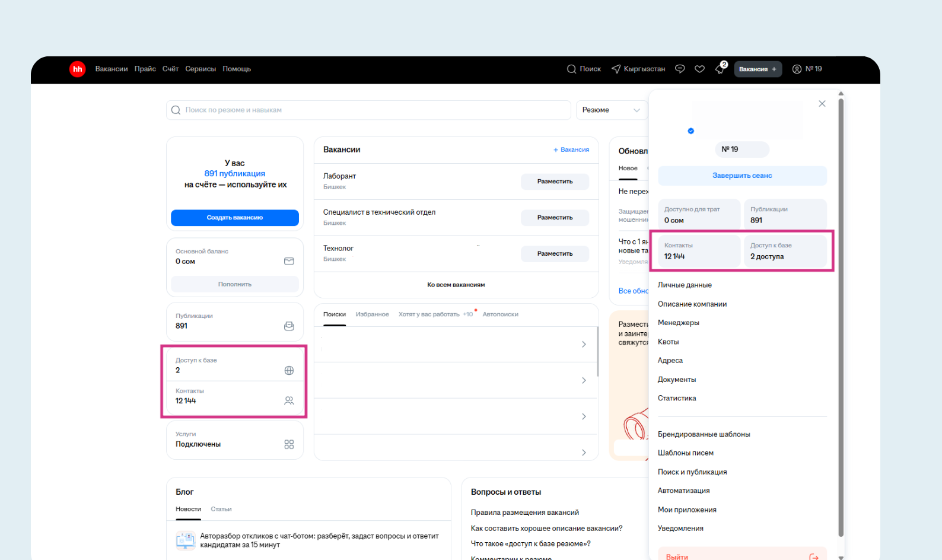The width and height of the screenshot is (942, 560).
Task: Click the Создать вакансию button
Action: (x=235, y=218)
